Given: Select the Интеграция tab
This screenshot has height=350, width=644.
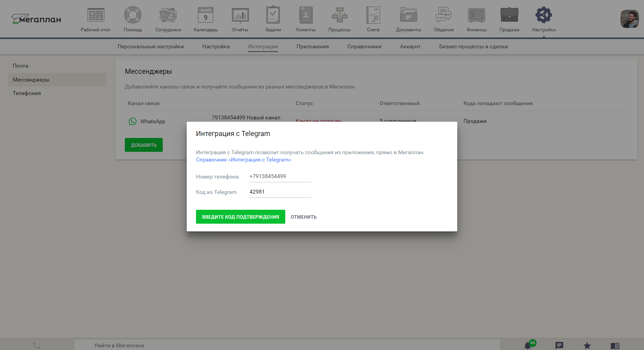Looking at the screenshot, I should 263,46.
